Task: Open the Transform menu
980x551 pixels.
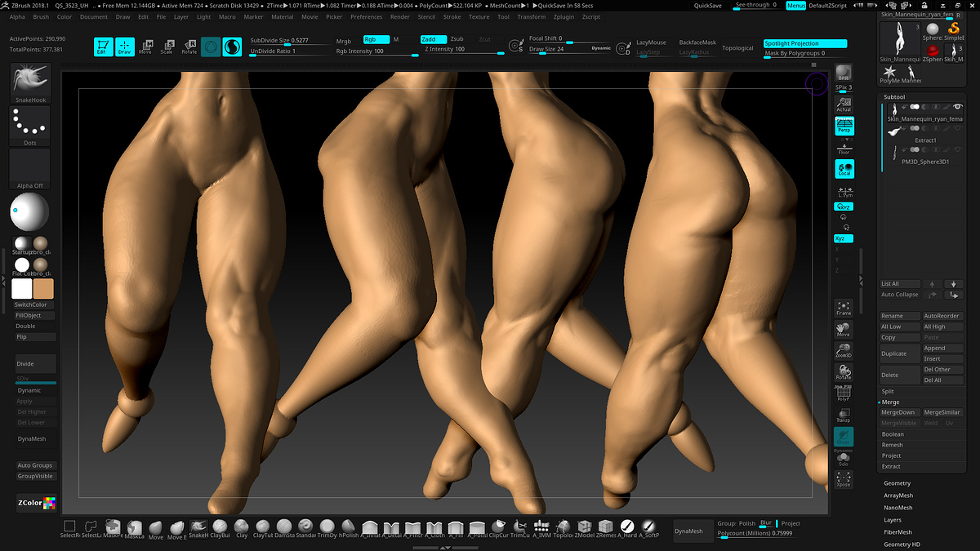Action: tap(532, 16)
